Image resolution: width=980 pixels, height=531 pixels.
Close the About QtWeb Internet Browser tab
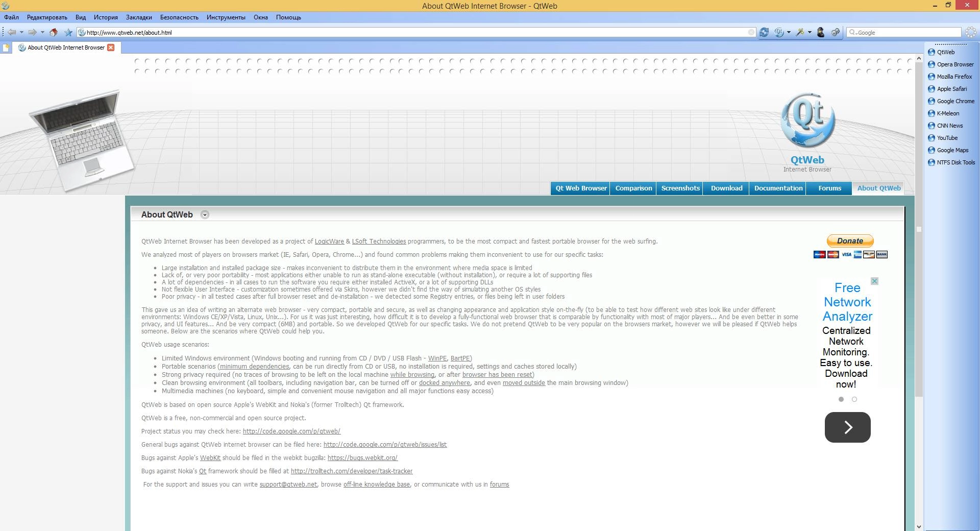pyautogui.click(x=111, y=47)
